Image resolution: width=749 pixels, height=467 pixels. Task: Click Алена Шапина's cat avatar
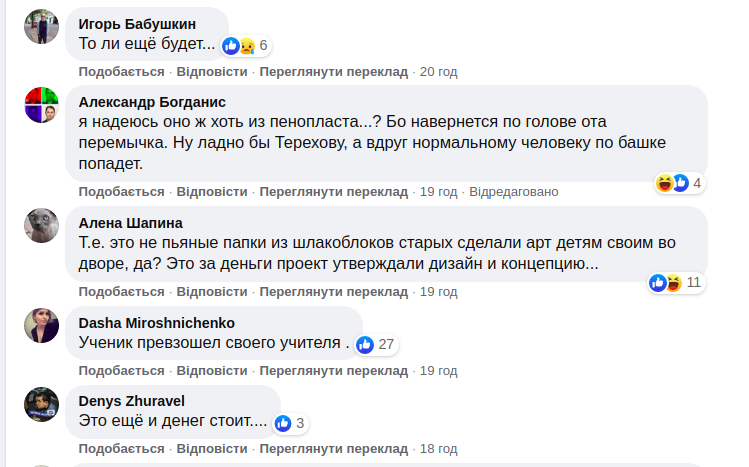click(41, 226)
